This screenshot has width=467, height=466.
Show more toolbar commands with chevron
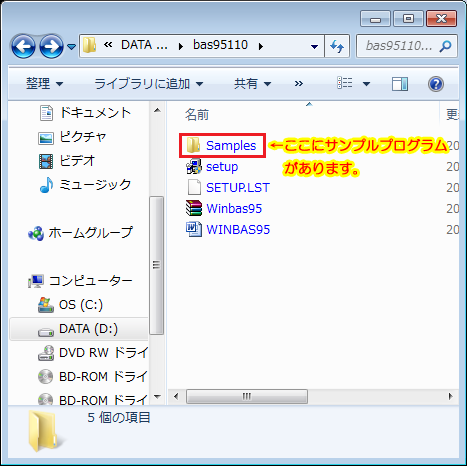tap(299, 83)
